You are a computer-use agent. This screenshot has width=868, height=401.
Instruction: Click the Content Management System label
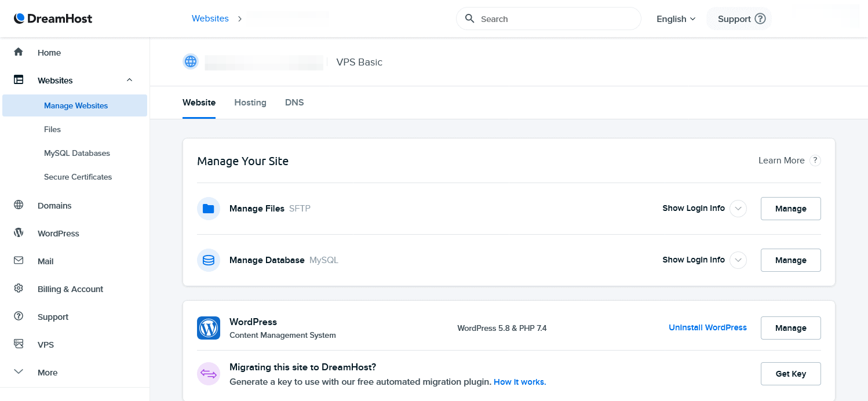(x=283, y=335)
